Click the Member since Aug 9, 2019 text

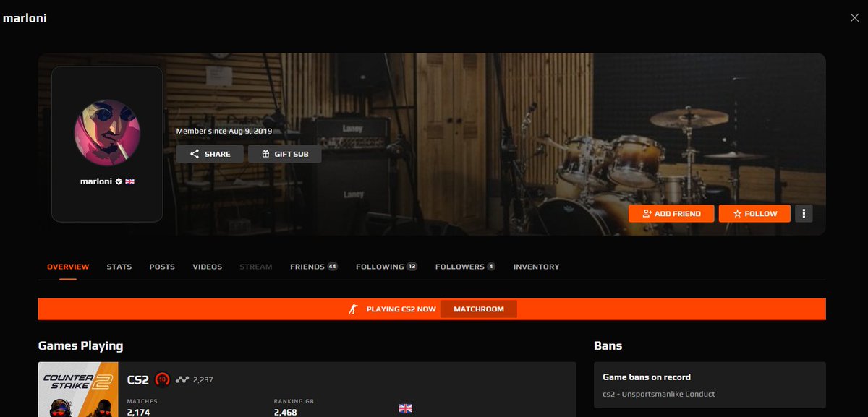224,131
